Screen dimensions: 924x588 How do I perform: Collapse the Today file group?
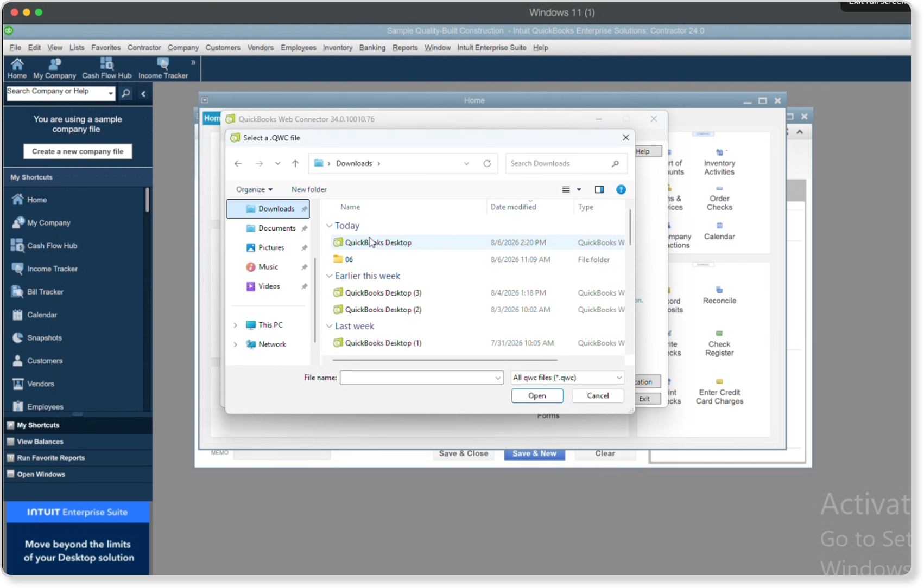click(x=329, y=226)
